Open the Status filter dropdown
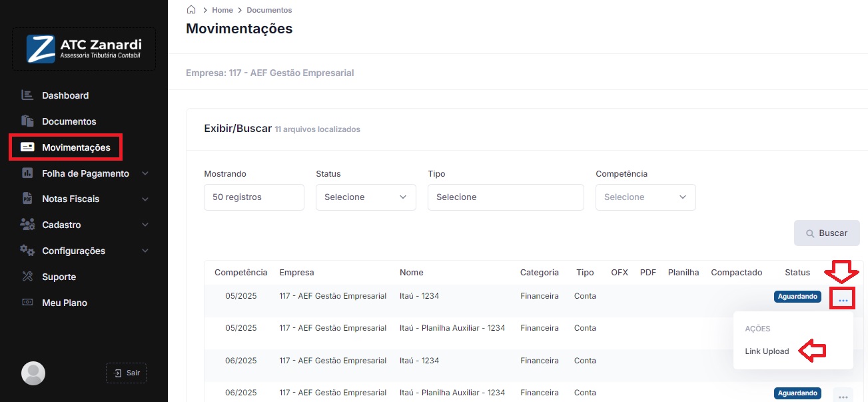868x402 pixels. [x=366, y=197]
